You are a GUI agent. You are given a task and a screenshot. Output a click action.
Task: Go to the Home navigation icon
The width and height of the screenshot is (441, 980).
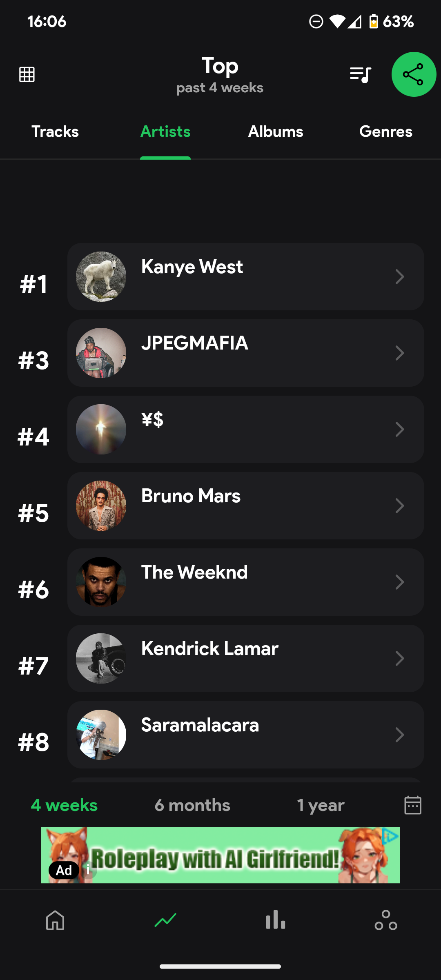[x=55, y=920]
